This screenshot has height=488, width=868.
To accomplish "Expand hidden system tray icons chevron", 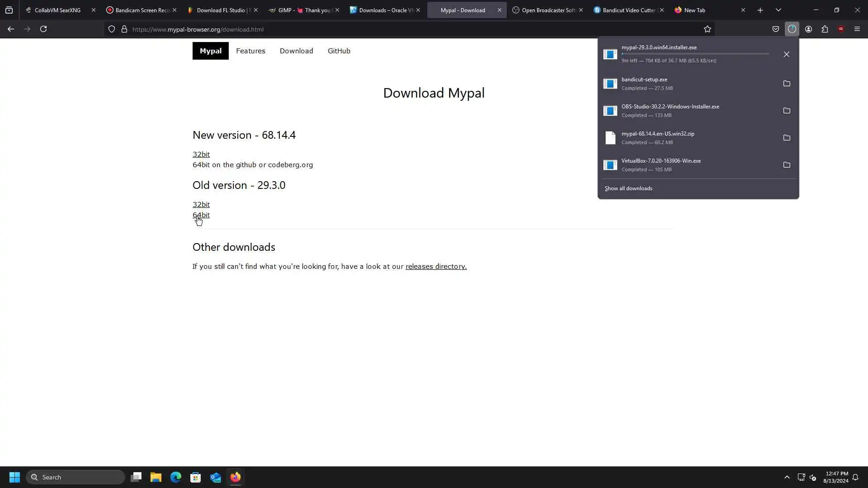I will coord(787,477).
